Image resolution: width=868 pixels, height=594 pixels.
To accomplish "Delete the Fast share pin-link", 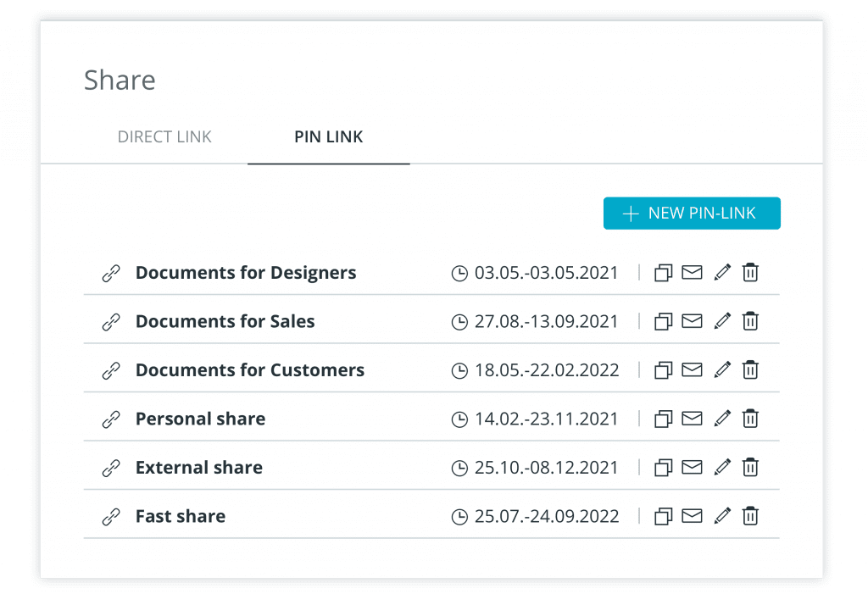I will point(750,516).
